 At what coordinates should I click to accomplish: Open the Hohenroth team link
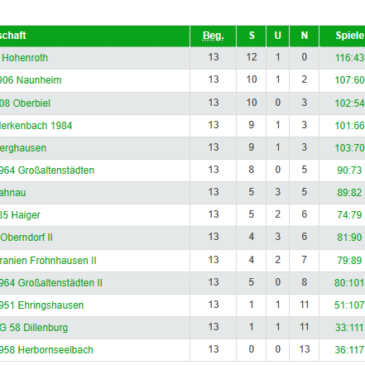pos(24,58)
